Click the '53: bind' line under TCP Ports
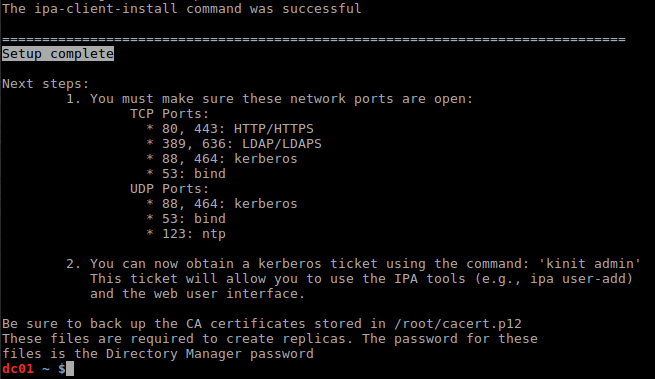The height and width of the screenshot is (379, 655). (x=186, y=173)
